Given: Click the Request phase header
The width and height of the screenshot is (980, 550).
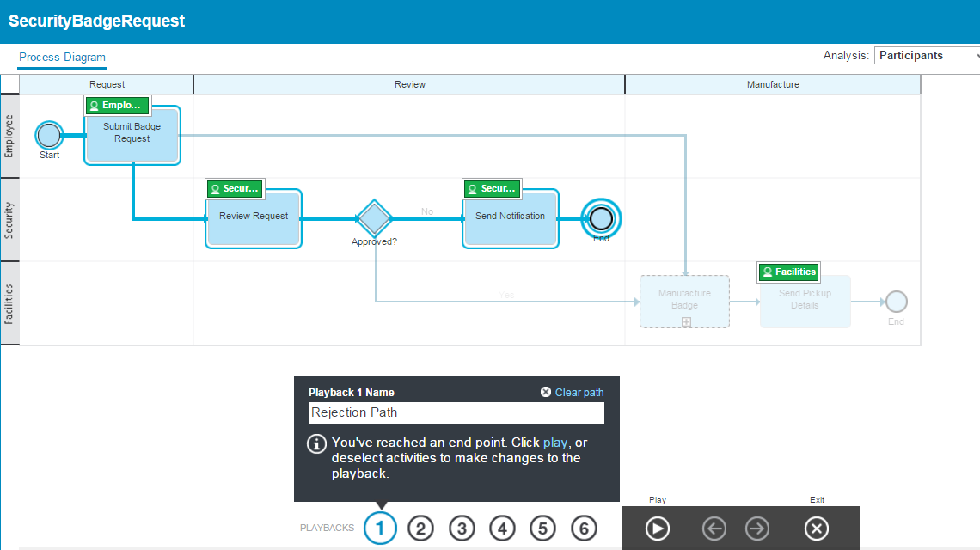Looking at the screenshot, I should pos(107,84).
